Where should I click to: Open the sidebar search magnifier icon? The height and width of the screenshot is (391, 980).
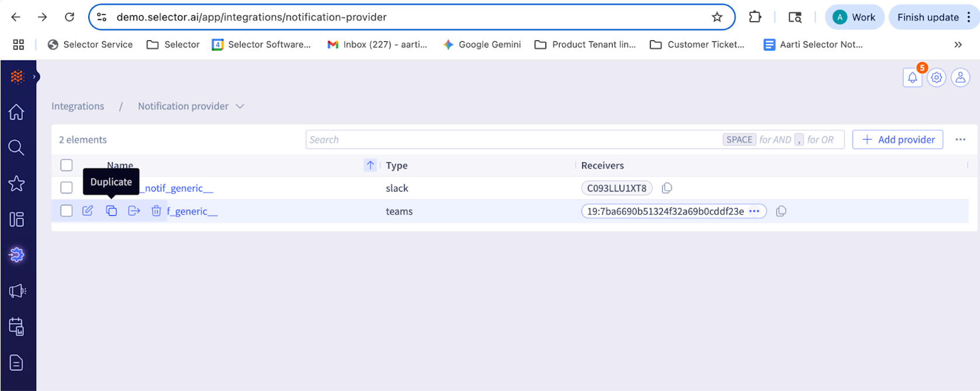(x=16, y=148)
